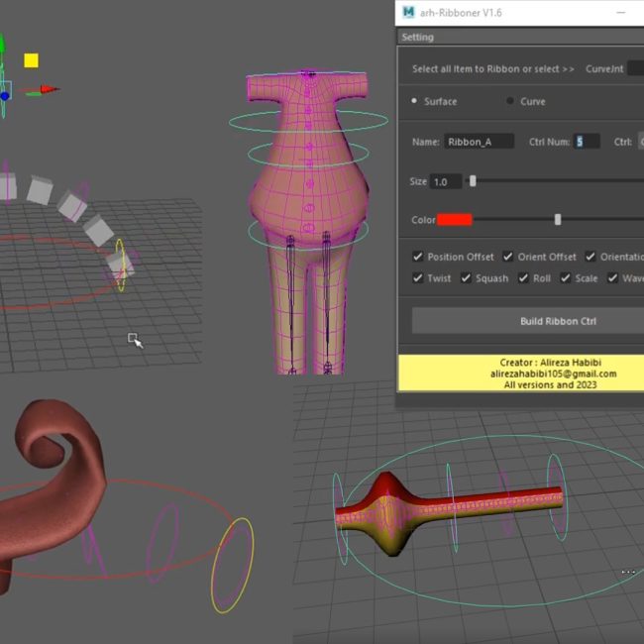Image resolution: width=644 pixels, height=644 pixels.
Task: Click the Size slider handle
Action: point(473,181)
